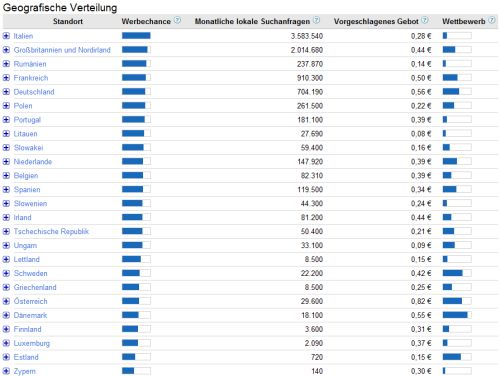
Task: Click Wettbewerb bar for Deutschland
Action: pos(457,92)
